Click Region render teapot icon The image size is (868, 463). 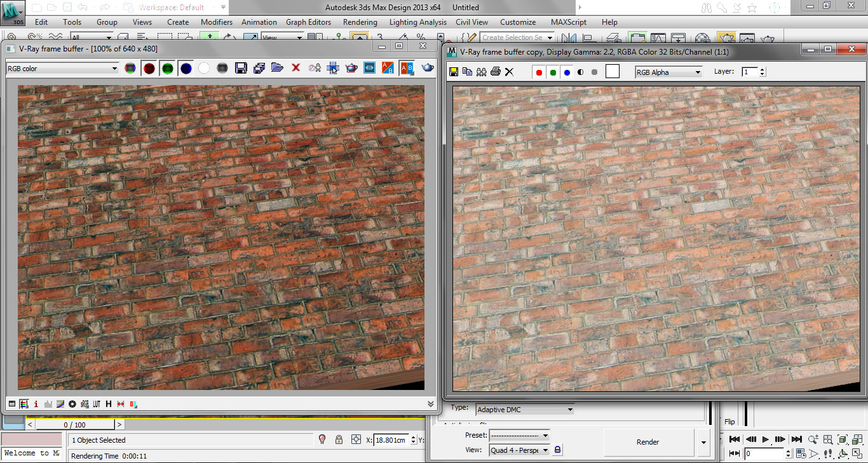[351, 68]
